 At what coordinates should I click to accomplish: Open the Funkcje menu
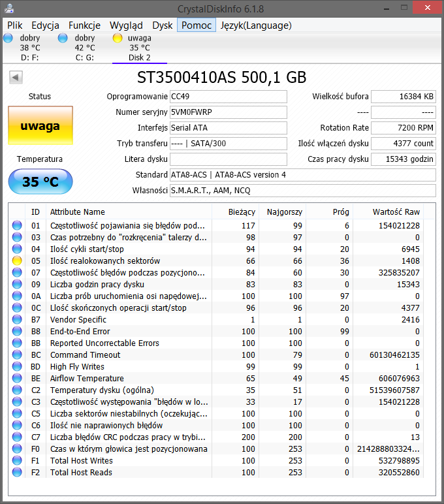[x=85, y=25]
